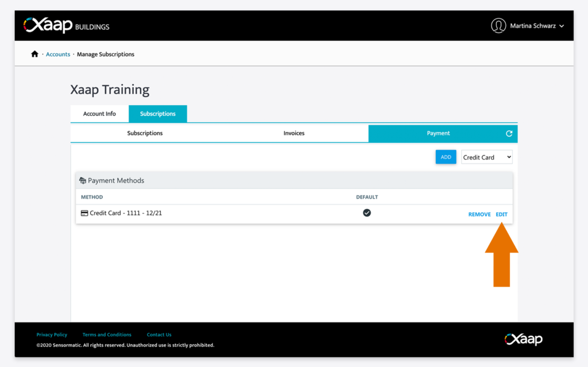Open the Contact Us footer link
The width and height of the screenshot is (588, 367).
click(x=159, y=335)
